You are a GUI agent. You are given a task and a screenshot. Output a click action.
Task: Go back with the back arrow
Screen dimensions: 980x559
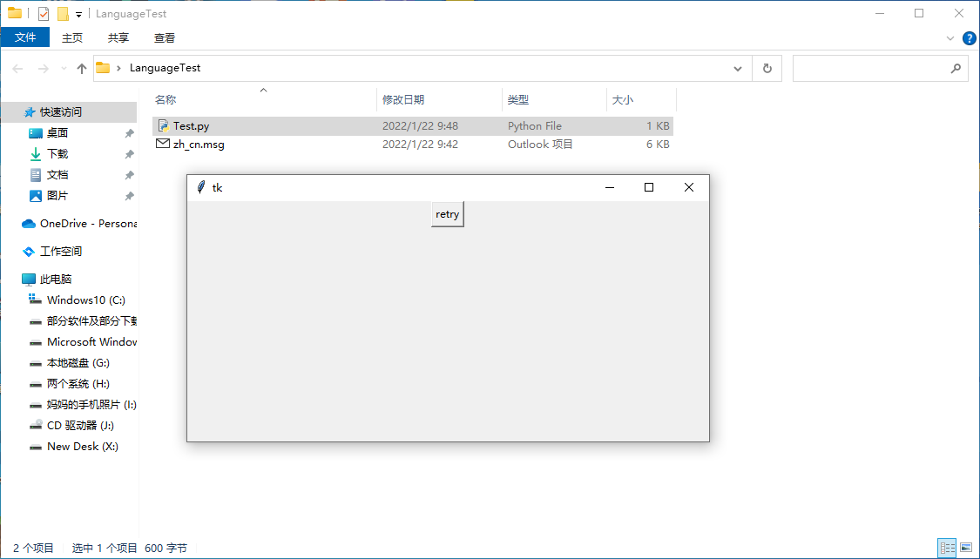pyautogui.click(x=17, y=69)
